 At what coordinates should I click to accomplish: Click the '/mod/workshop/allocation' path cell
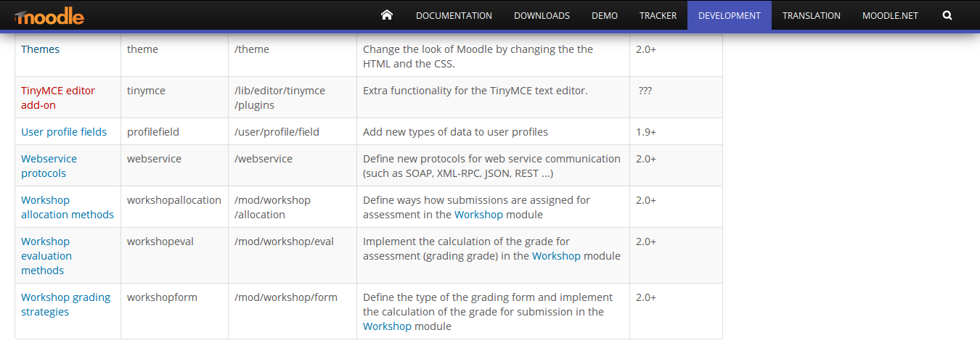293,207
